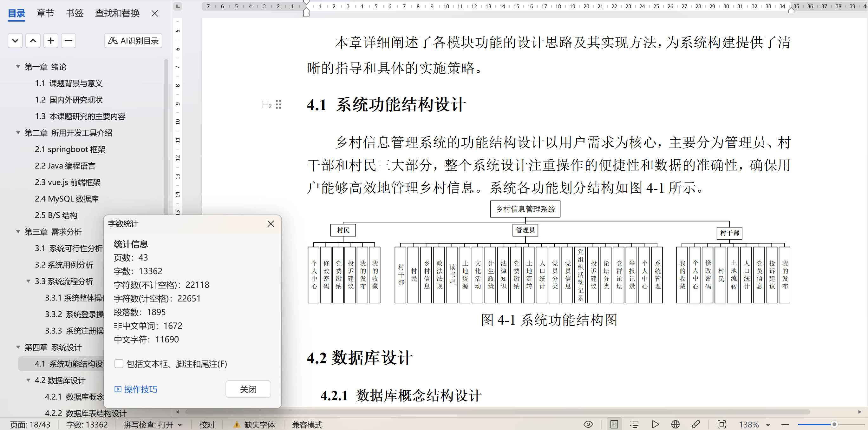This screenshot has width=868, height=430.
Task: Switch to page layout view
Action: point(614,424)
